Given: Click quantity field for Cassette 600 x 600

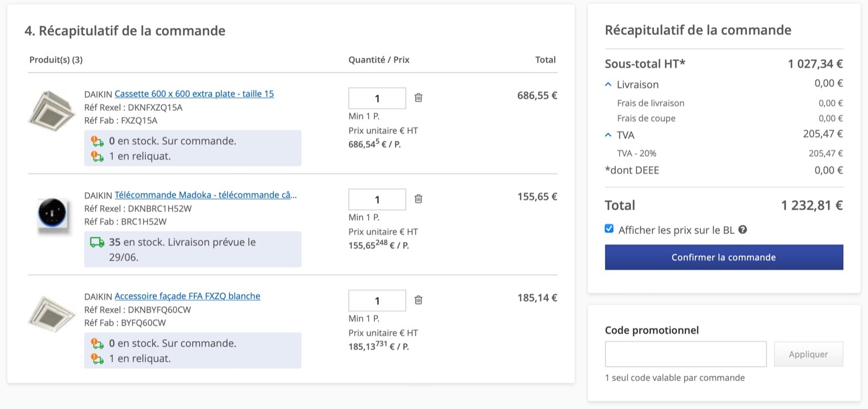Looking at the screenshot, I should 377,98.
